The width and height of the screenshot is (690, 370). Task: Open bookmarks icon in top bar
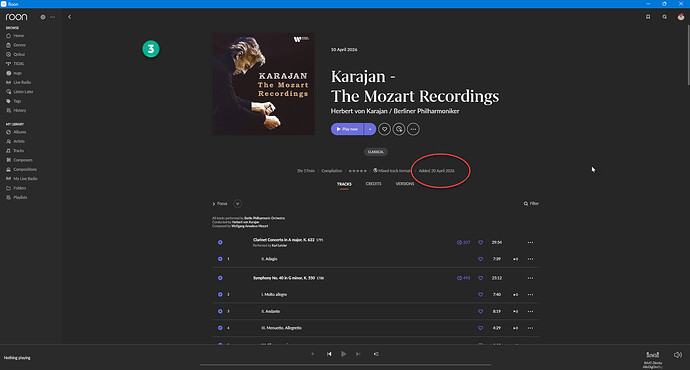pyautogui.click(x=648, y=17)
